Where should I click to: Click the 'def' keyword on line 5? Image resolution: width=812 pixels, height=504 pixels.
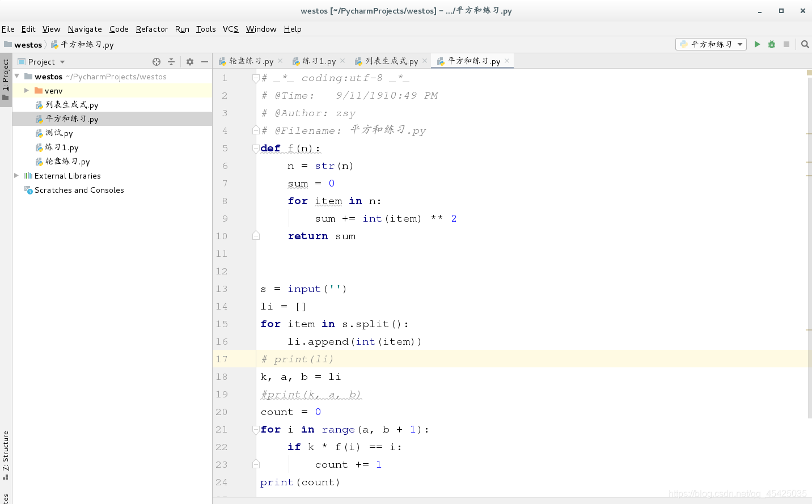click(x=270, y=149)
